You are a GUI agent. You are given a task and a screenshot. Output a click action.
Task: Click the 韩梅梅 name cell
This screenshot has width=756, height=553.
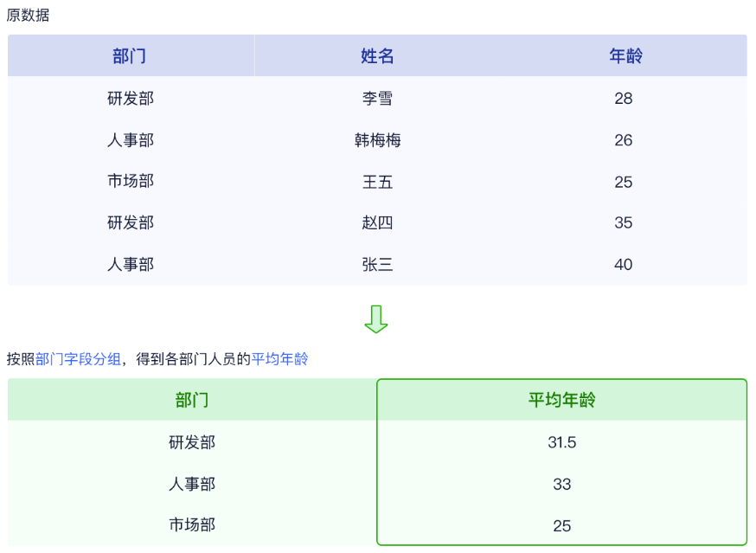tap(377, 140)
